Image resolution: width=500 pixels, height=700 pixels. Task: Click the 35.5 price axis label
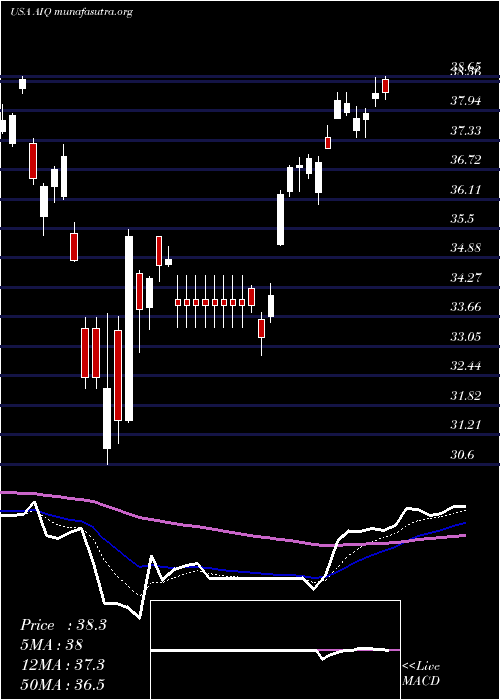(x=462, y=219)
